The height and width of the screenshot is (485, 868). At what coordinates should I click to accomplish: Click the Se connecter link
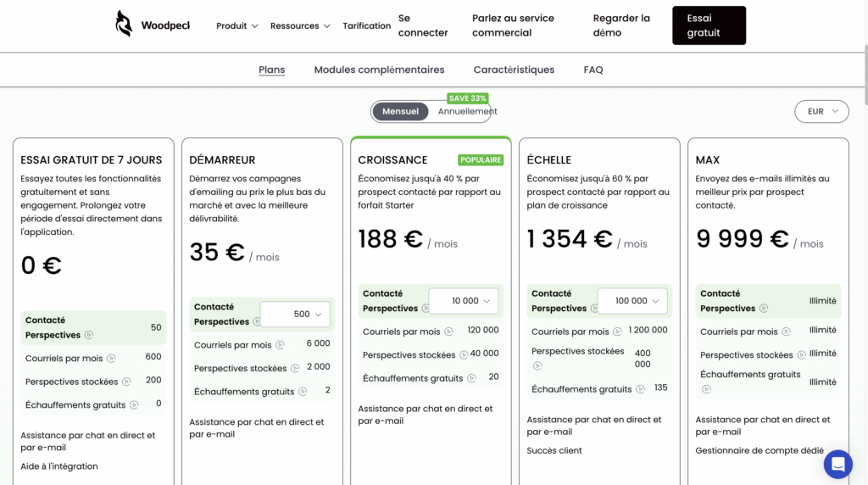[x=422, y=25]
